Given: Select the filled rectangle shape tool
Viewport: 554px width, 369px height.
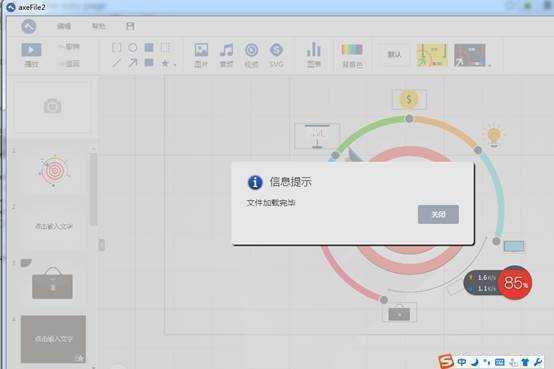Looking at the screenshot, I should 149,63.
